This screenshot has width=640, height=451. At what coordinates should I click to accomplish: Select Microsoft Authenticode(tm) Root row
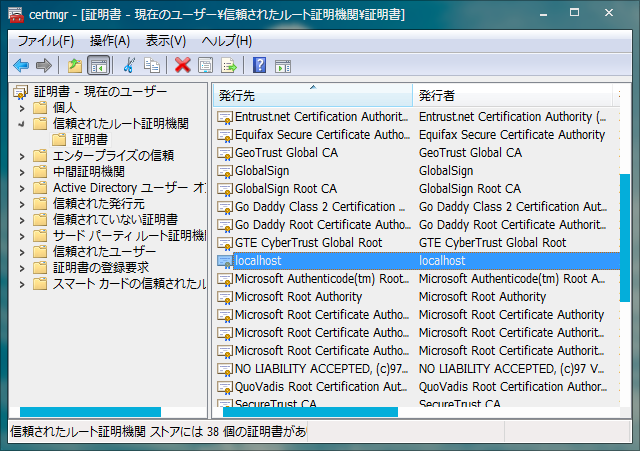(416, 279)
